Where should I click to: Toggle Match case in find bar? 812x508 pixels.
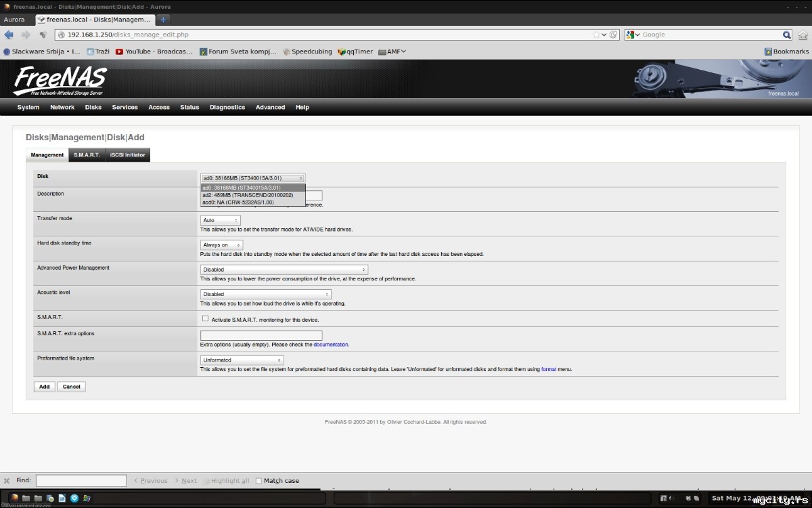[277, 481]
